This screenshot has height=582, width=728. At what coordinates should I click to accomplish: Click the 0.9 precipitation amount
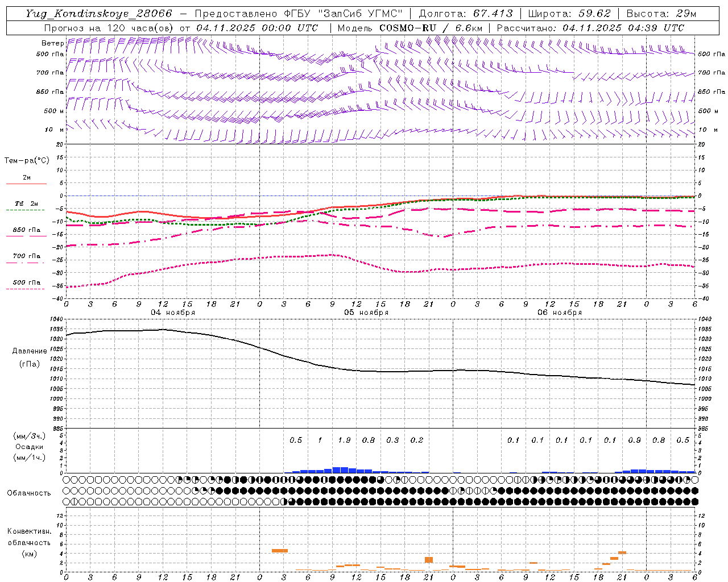point(635,440)
